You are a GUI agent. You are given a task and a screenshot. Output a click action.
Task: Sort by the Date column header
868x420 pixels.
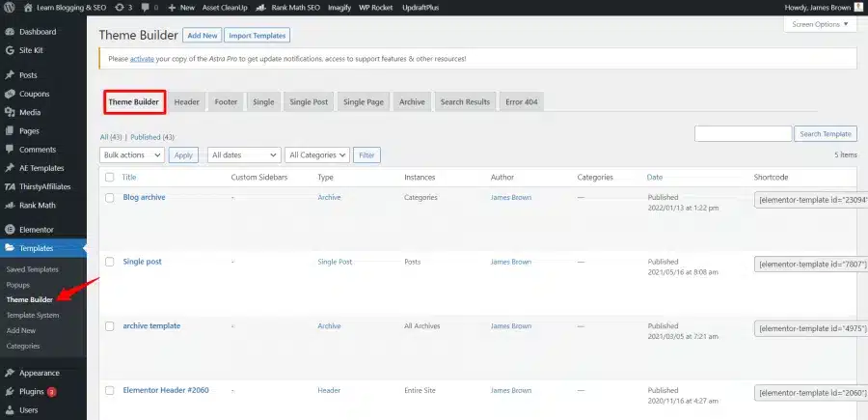pyautogui.click(x=654, y=178)
